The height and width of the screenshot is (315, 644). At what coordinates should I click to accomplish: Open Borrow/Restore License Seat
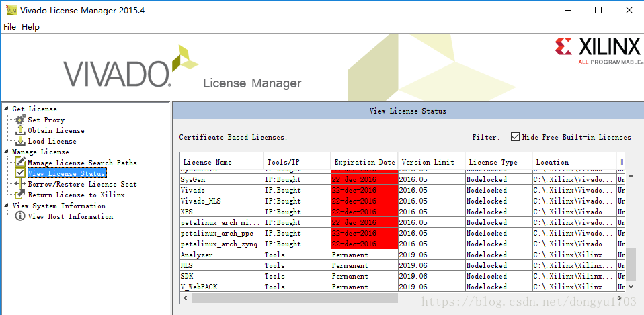[x=82, y=184]
